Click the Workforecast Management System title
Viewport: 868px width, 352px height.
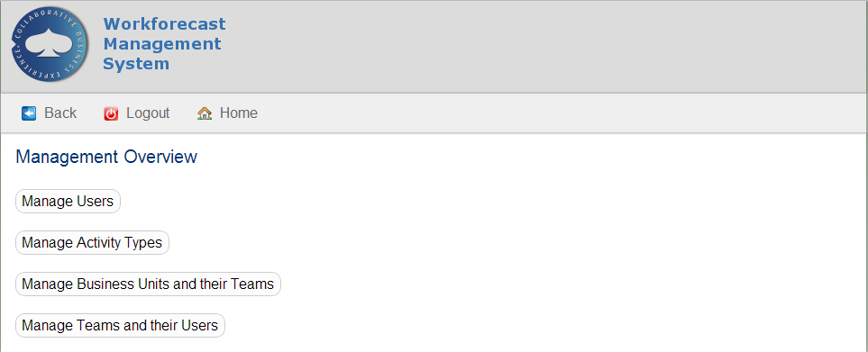coord(164,43)
